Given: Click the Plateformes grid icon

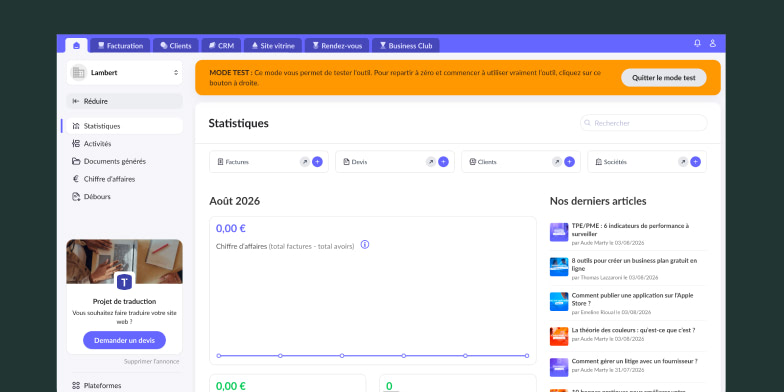Looking at the screenshot, I should pyautogui.click(x=76, y=386).
